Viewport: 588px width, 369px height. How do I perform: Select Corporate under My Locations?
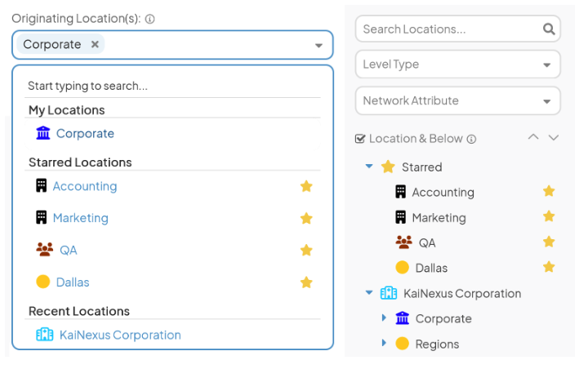pos(85,134)
